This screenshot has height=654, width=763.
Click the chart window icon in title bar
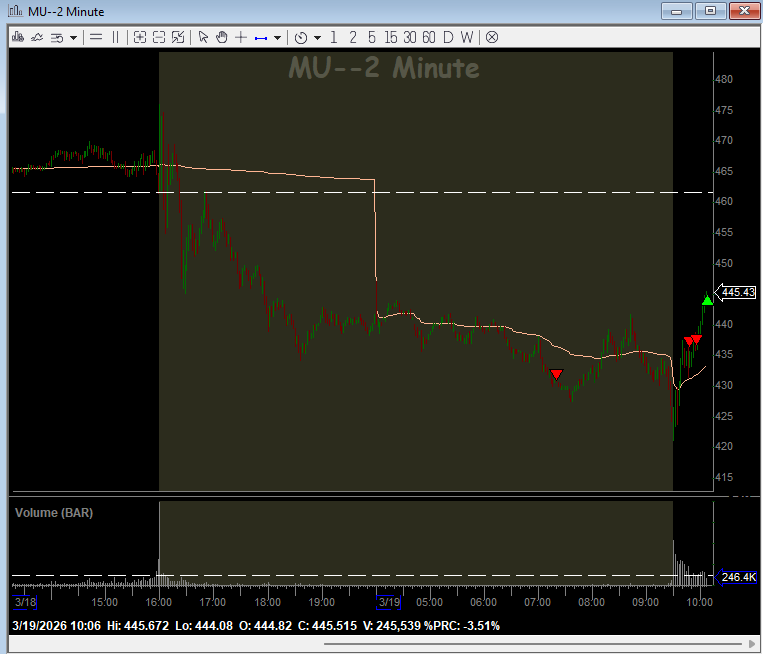point(15,11)
